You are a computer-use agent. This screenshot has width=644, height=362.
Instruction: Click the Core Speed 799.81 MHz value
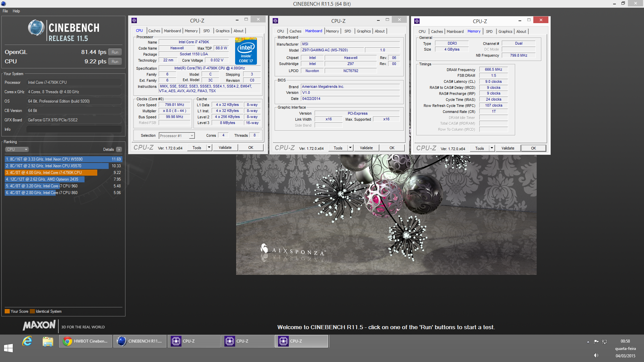(x=174, y=105)
